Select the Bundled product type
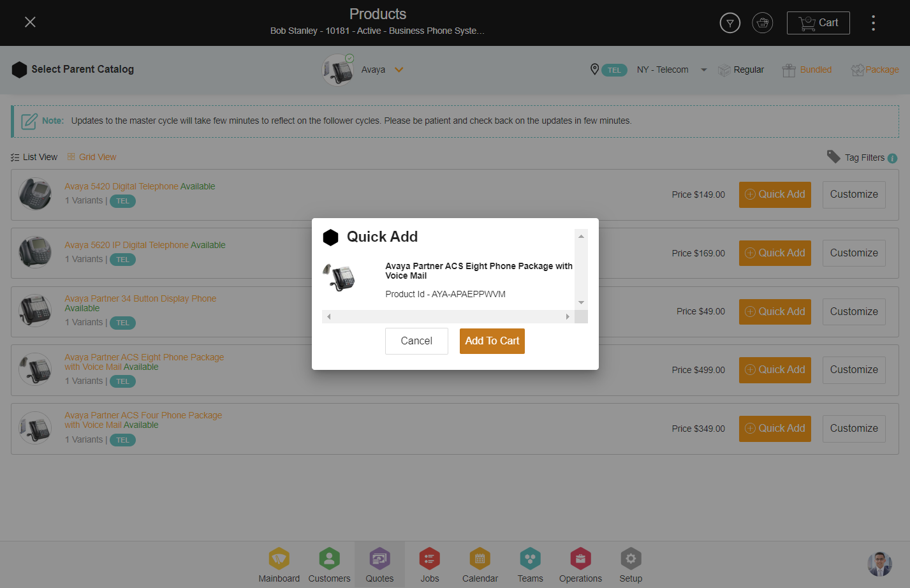 coord(807,70)
